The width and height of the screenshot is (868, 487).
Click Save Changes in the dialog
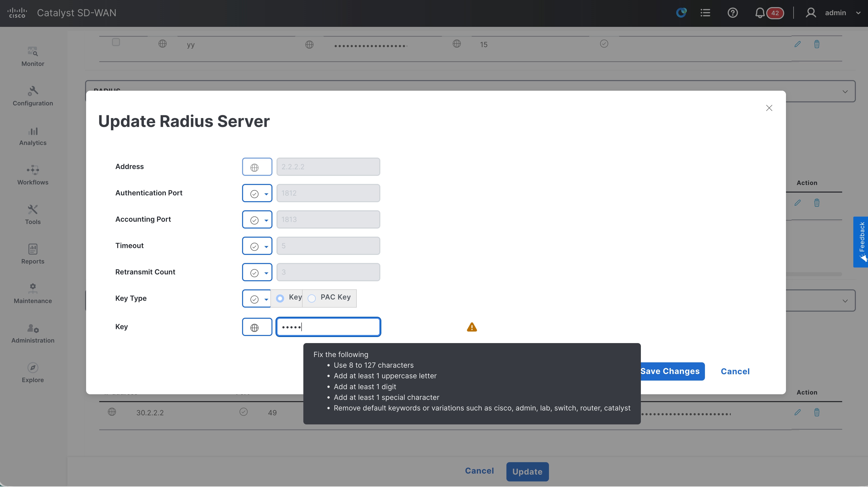click(673, 371)
